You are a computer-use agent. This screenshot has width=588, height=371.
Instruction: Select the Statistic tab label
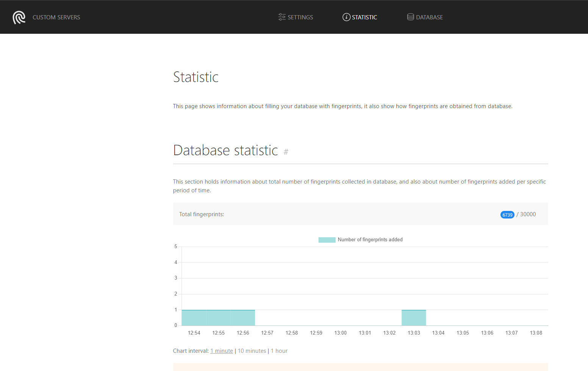point(364,17)
